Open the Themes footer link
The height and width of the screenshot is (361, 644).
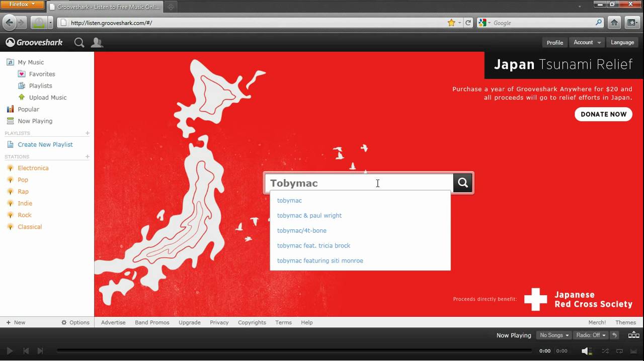pyautogui.click(x=625, y=323)
